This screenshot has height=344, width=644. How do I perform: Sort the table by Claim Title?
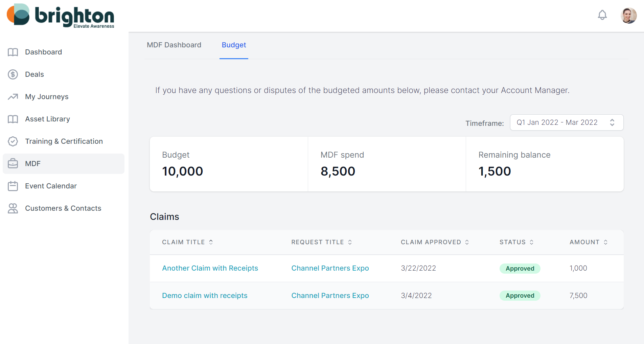tap(210, 242)
